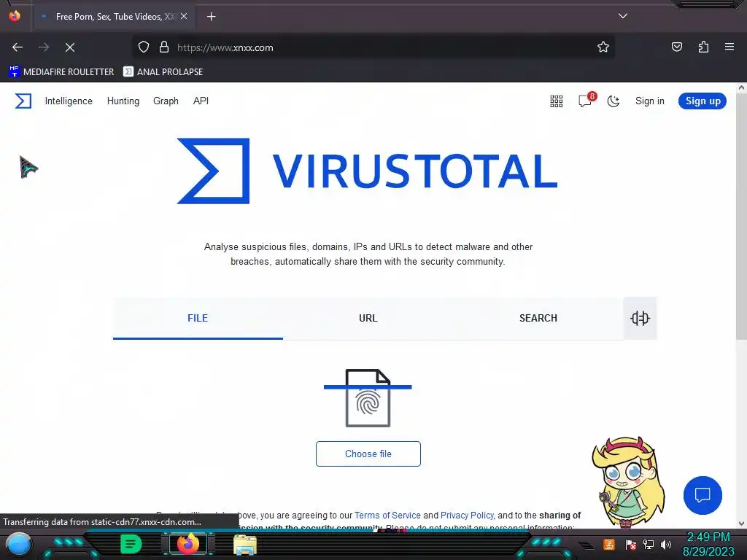Toggle dark mode moon icon
The height and width of the screenshot is (560, 747).
tap(613, 101)
